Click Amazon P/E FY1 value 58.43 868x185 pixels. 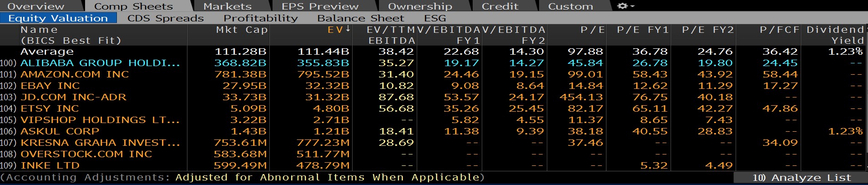651,74
